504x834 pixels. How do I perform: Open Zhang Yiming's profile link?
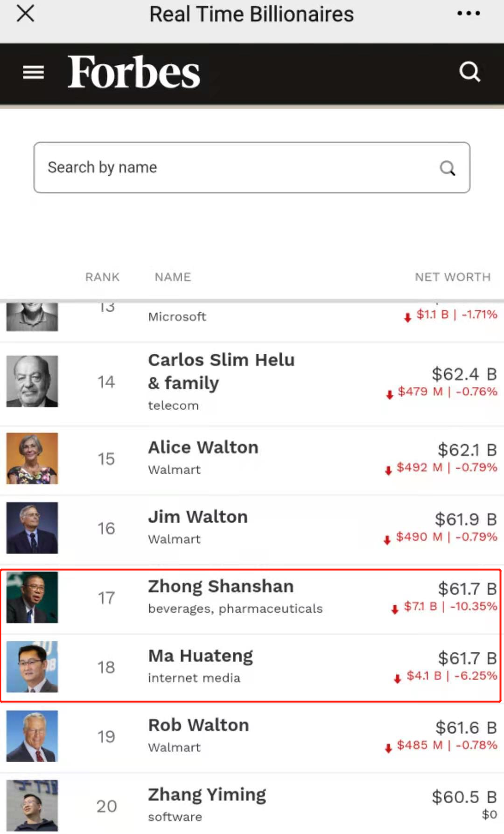click(x=207, y=794)
